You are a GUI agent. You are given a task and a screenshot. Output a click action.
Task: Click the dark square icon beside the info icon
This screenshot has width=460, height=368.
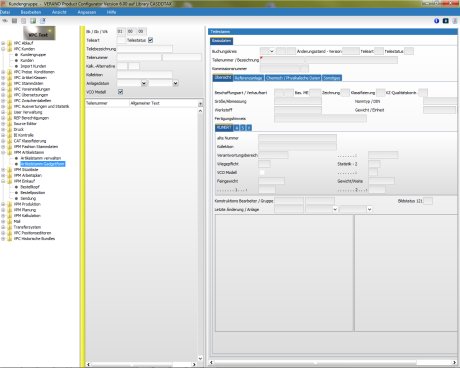(x=446, y=21)
